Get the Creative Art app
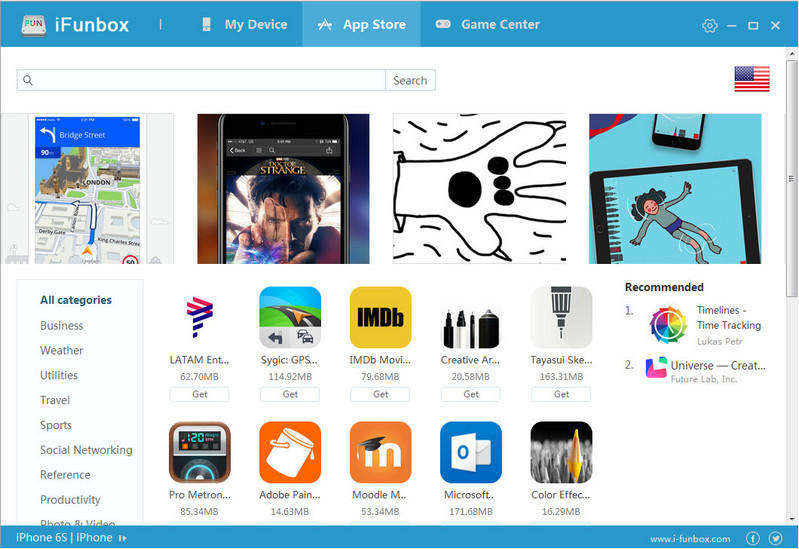 (471, 395)
